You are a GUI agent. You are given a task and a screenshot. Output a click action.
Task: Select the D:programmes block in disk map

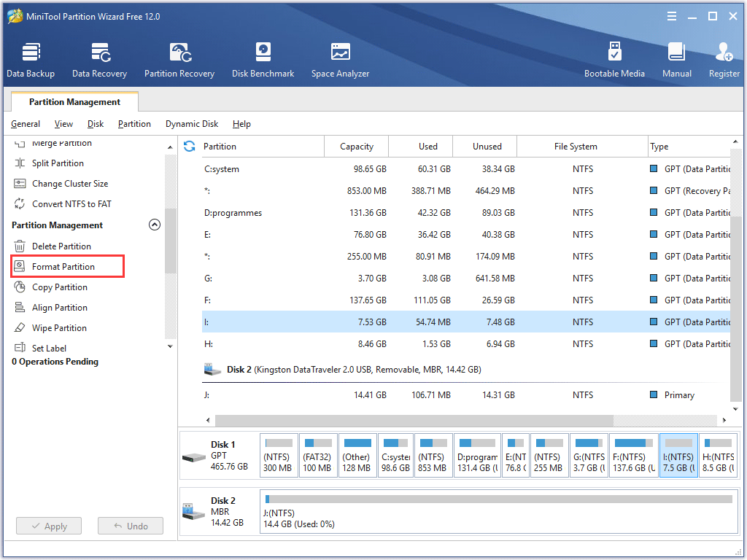coord(477,456)
